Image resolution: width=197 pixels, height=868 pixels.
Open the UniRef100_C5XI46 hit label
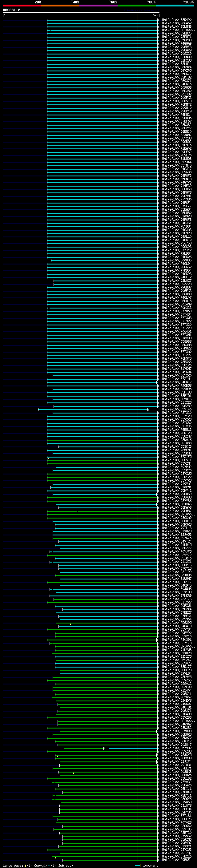pyautogui.click(x=177, y=410)
